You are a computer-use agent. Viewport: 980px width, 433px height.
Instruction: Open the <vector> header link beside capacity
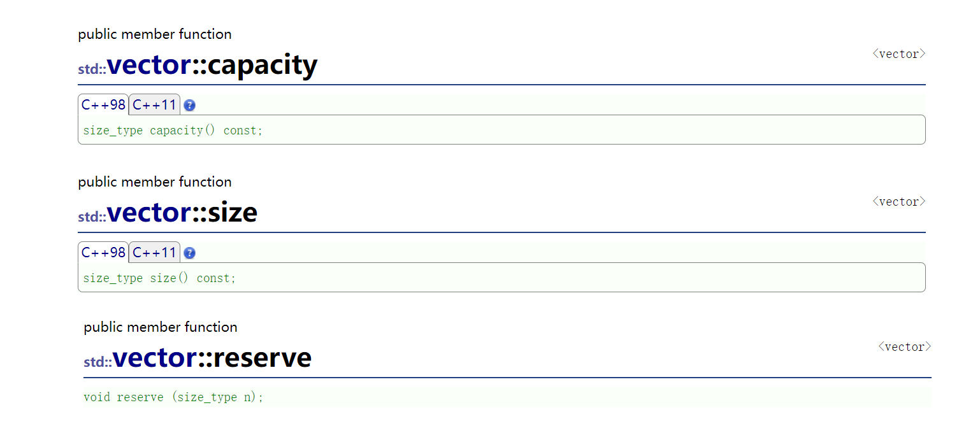click(x=898, y=54)
